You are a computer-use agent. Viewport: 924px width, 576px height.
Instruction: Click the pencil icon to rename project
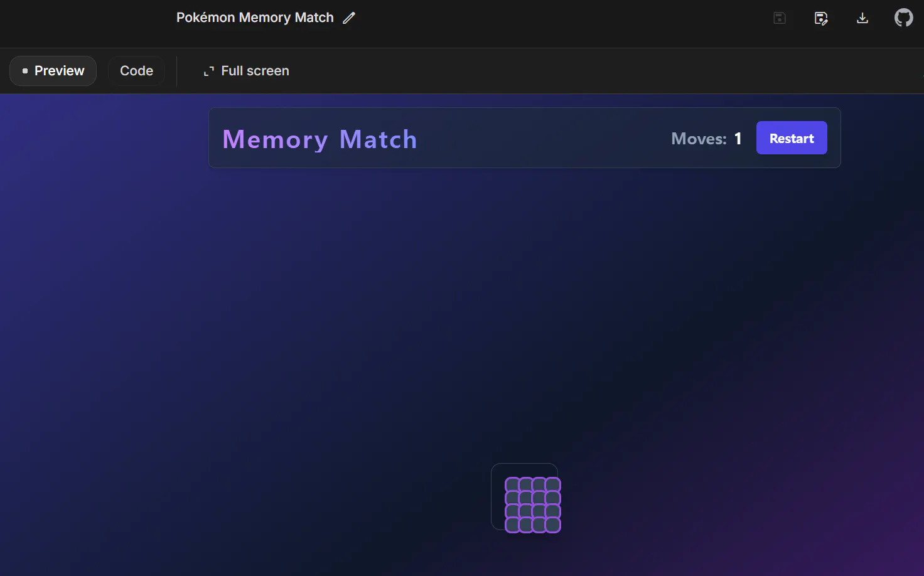click(x=349, y=18)
